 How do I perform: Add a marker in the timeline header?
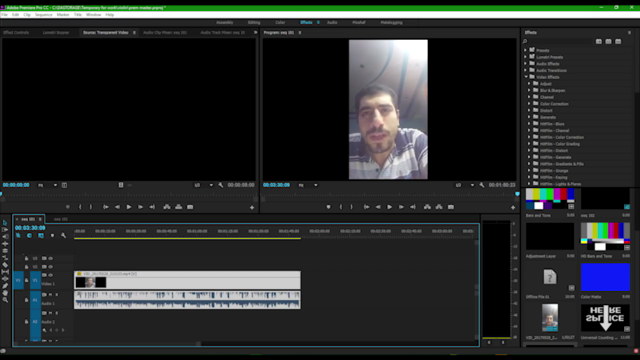tap(52, 236)
